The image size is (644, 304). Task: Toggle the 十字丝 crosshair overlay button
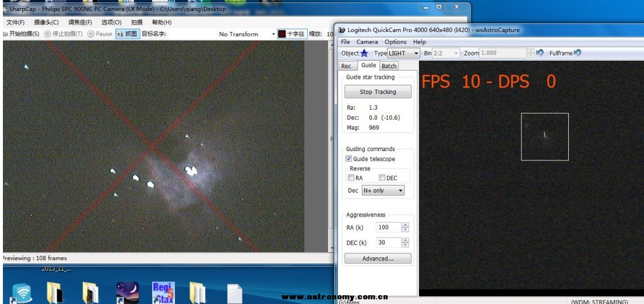click(291, 34)
